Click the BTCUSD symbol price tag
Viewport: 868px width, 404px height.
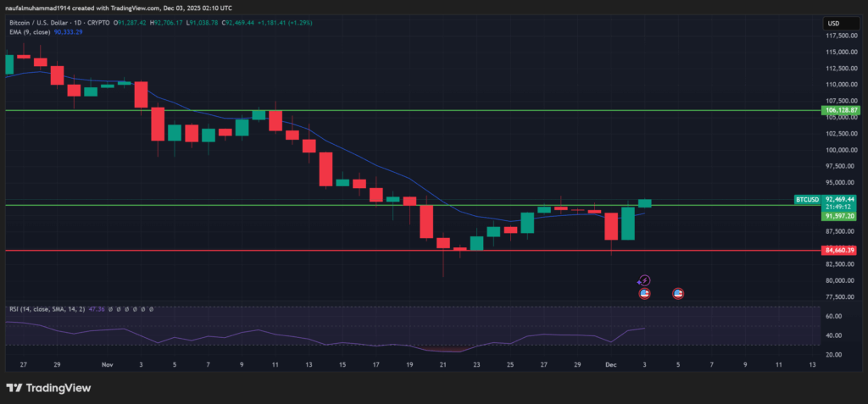tap(807, 200)
